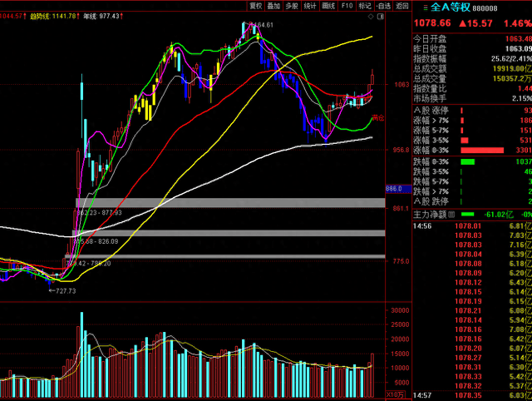Click the 956.8 price axis label
The height and width of the screenshot is (401, 532).
click(401, 150)
